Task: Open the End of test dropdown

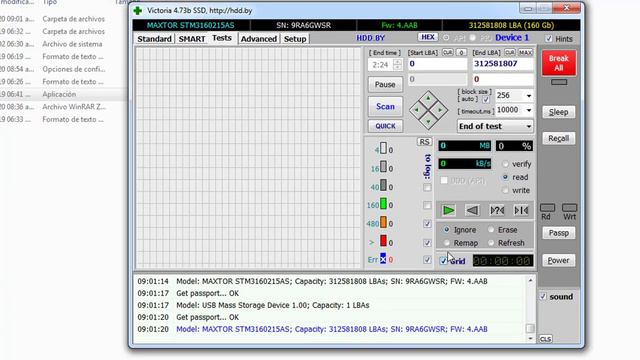Action: (495, 126)
